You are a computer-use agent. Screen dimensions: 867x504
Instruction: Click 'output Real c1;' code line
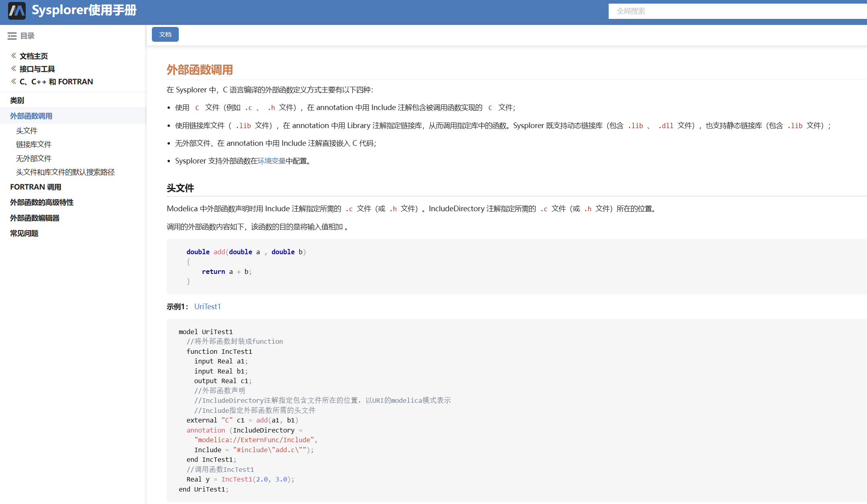coord(223,381)
